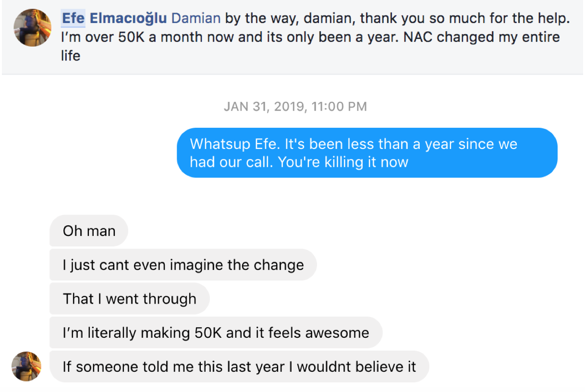Open sender avatar beside the last message

coord(26,367)
